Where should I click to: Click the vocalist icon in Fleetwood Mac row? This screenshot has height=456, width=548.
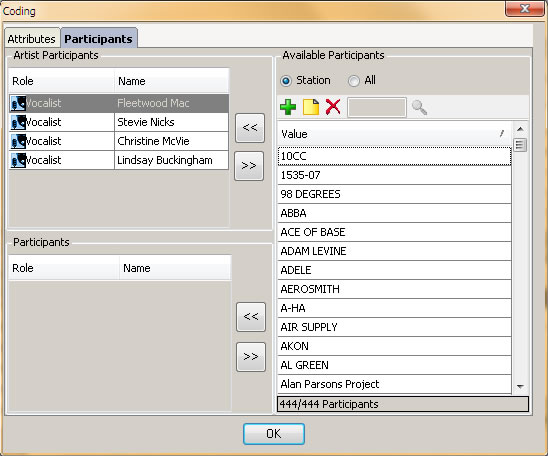[18, 103]
